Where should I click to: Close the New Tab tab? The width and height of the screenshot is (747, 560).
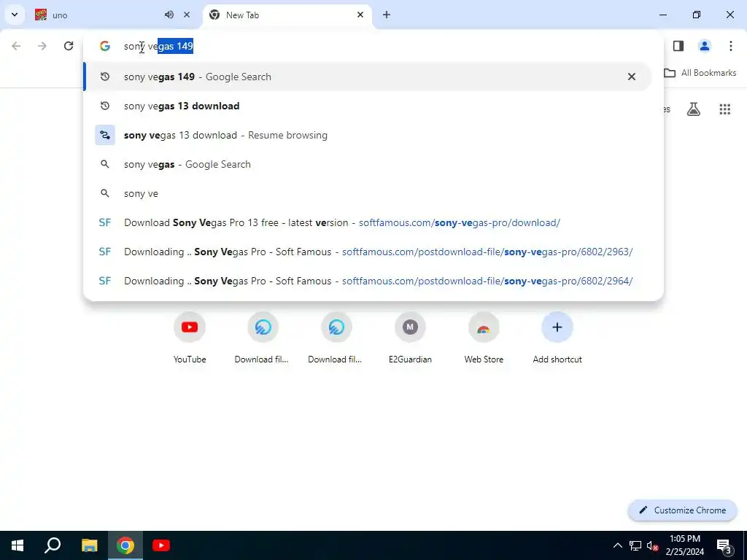[x=360, y=15]
